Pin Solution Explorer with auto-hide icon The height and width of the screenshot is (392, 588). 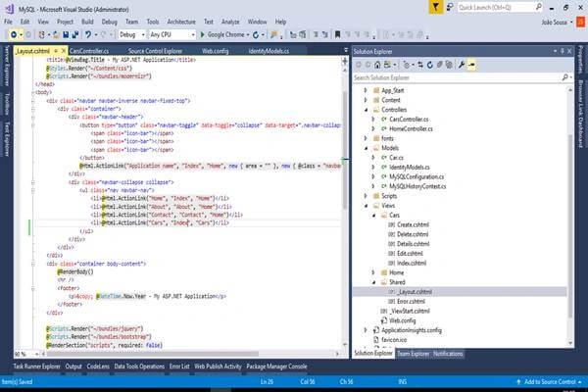[x=563, y=51]
